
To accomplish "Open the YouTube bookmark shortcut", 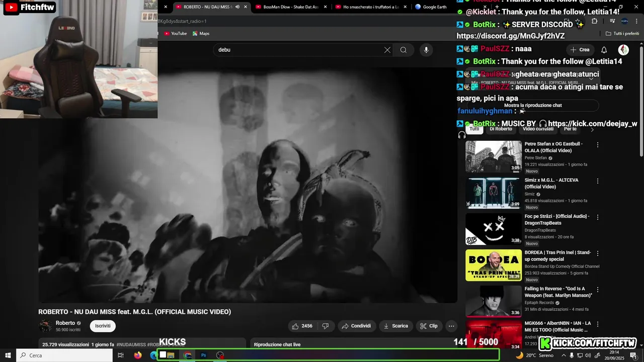I will pos(175,33).
